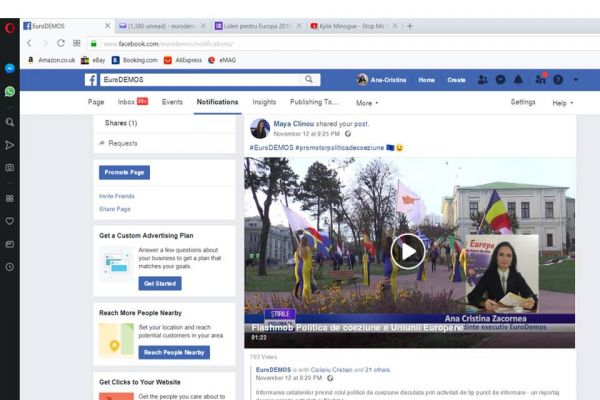The width and height of the screenshot is (600, 400).
Task: Open the eMAG bookmark
Action: tap(222, 60)
